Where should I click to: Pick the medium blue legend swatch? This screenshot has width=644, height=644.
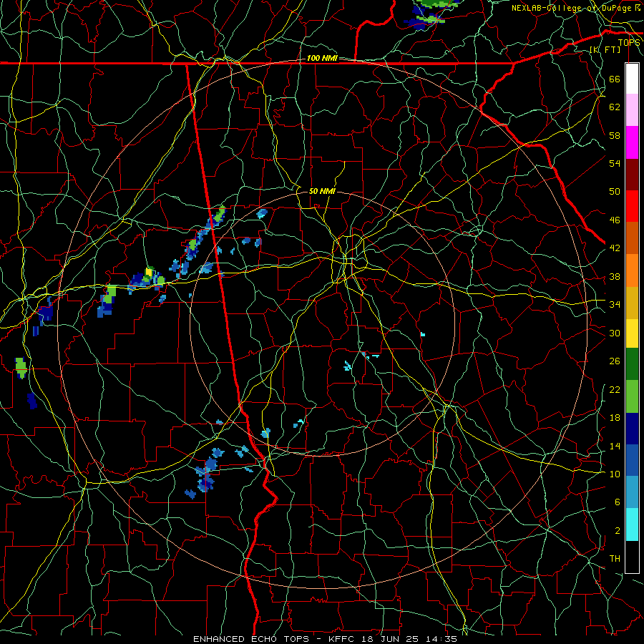(632, 460)
